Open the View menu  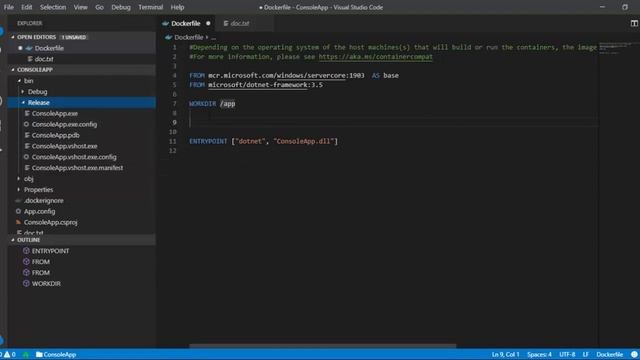pos(80,7)
